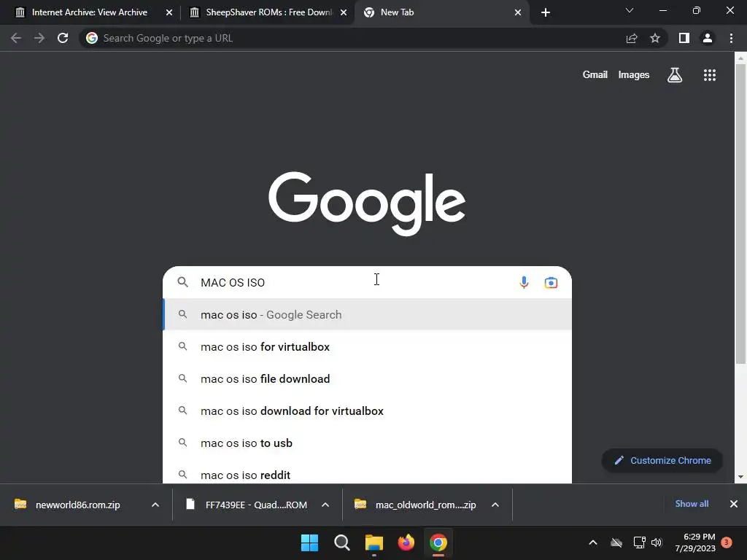Open the Chrome side panel

[x=684, y=38]
